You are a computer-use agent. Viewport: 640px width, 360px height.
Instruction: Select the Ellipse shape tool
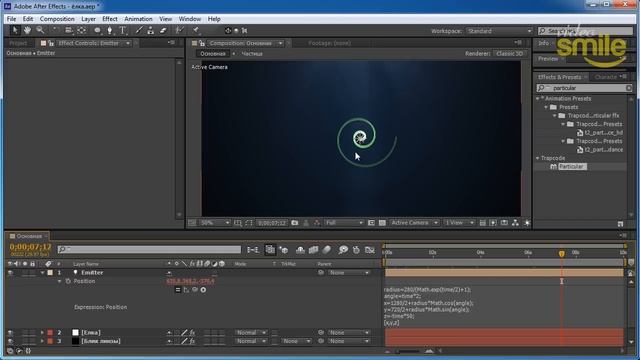point(97,30)
